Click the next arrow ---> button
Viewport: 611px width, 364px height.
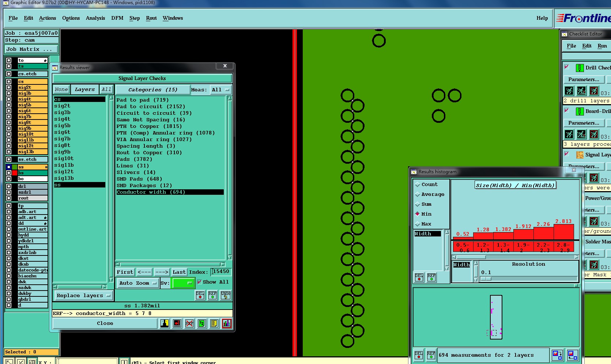(162, 272)
